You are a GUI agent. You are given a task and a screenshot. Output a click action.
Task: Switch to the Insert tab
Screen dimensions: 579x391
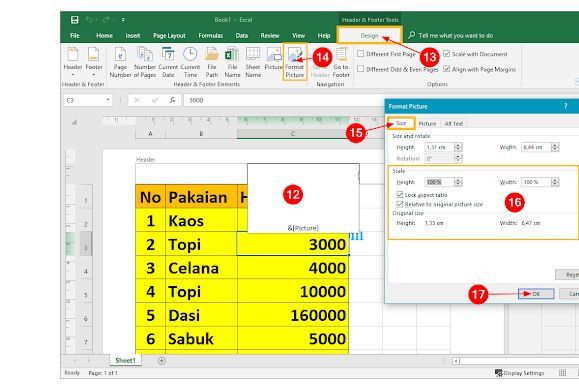click(x=133, y=35)
